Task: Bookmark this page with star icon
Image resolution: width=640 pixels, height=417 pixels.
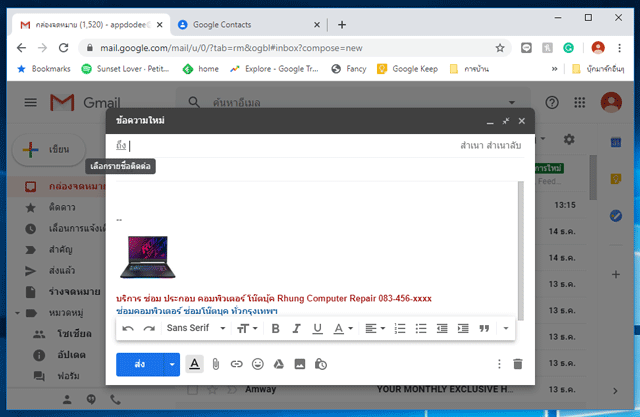Action: coord(500,48)
